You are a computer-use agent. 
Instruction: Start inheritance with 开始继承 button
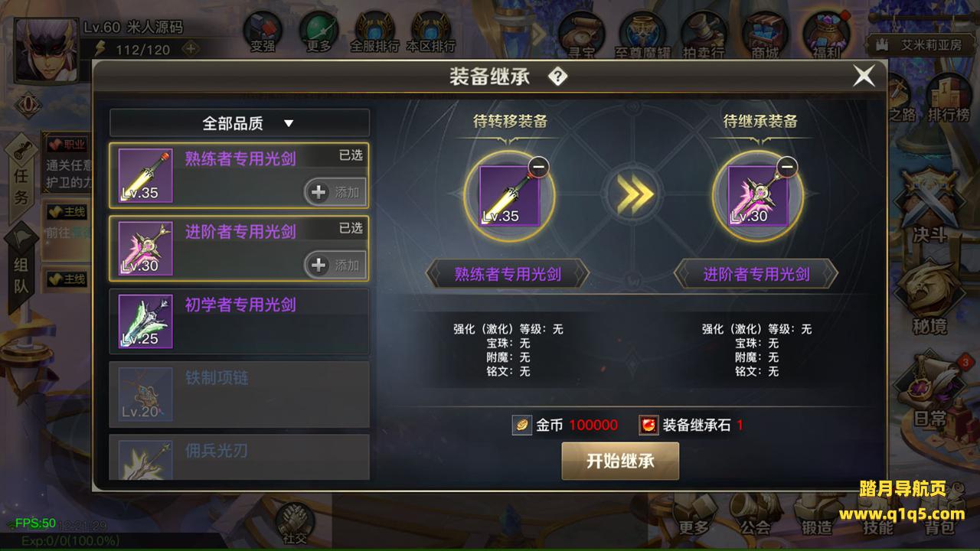click(x=620, y=461)
